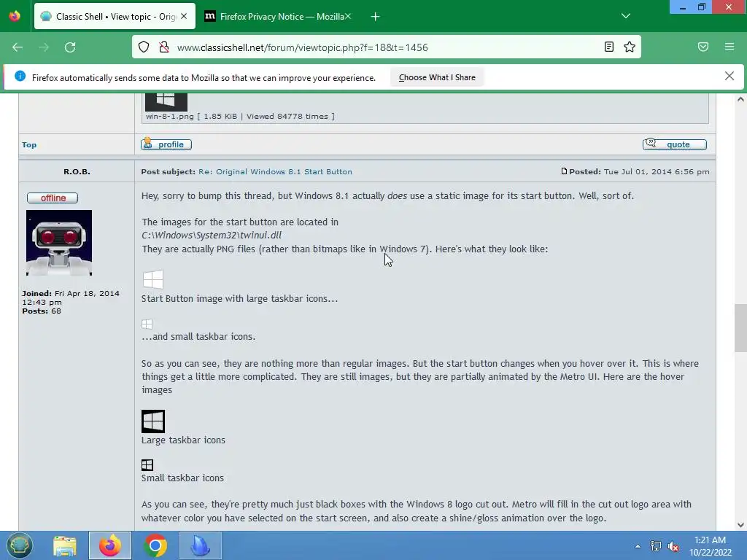The width and height of the screenshot is (747, 560).
Task: Launch Google Chrome from taskbar
Action: pyautogui.click(x=155, y=545)
